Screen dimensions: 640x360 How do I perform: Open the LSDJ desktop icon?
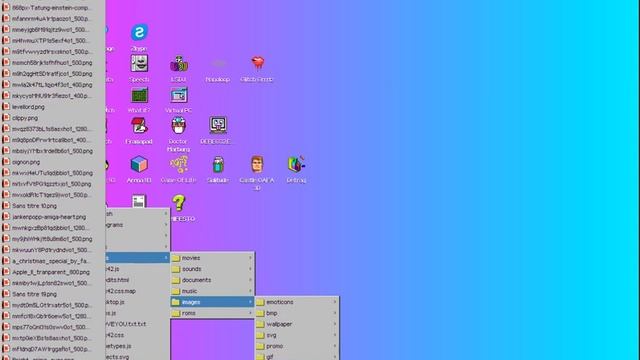click(x=179, y=64)
